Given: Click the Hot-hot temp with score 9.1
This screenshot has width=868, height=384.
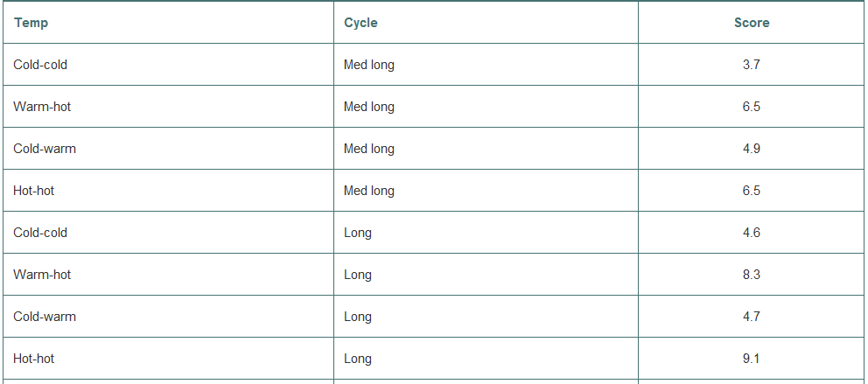Looking at the screenshot, I should (x=34, y=359).
